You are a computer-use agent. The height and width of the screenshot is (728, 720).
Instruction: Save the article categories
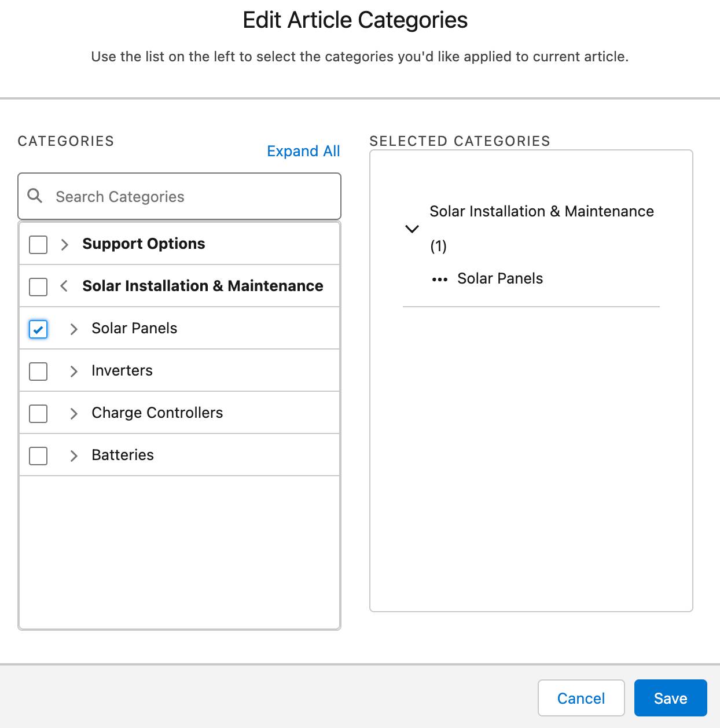click(671, 698)
